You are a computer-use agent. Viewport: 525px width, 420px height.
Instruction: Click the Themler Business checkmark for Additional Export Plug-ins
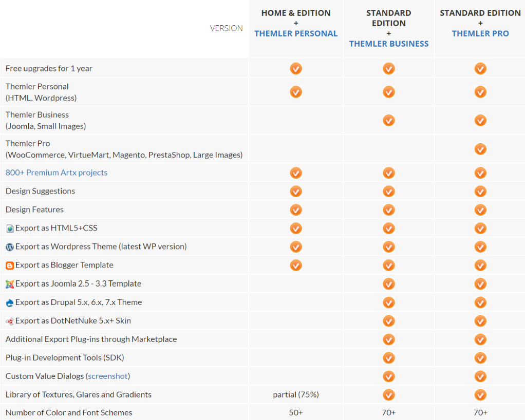click(x=389, y=339)
